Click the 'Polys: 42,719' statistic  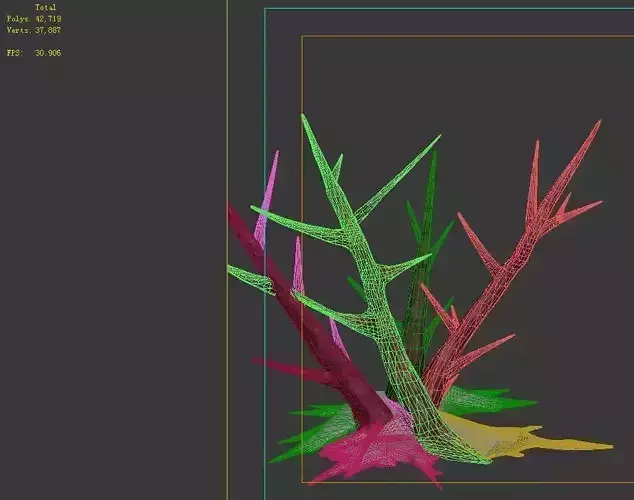tap(34, 19)
